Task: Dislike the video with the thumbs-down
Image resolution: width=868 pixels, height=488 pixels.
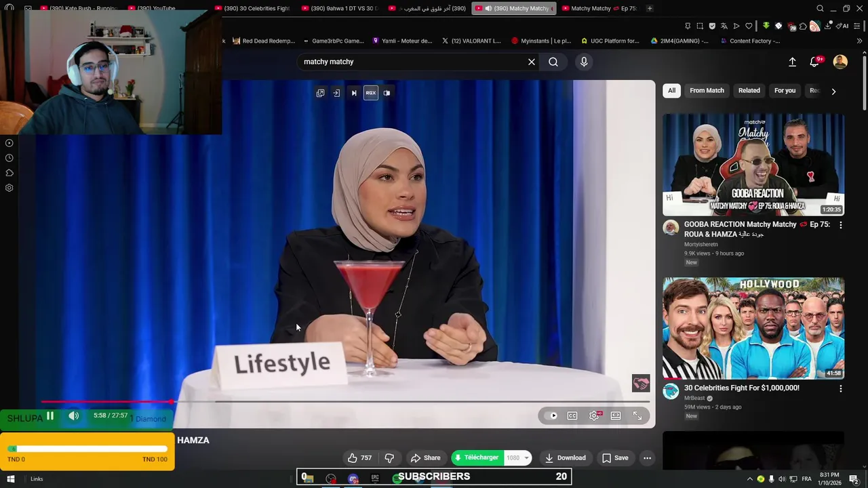Action: click(x=389, y=458)
